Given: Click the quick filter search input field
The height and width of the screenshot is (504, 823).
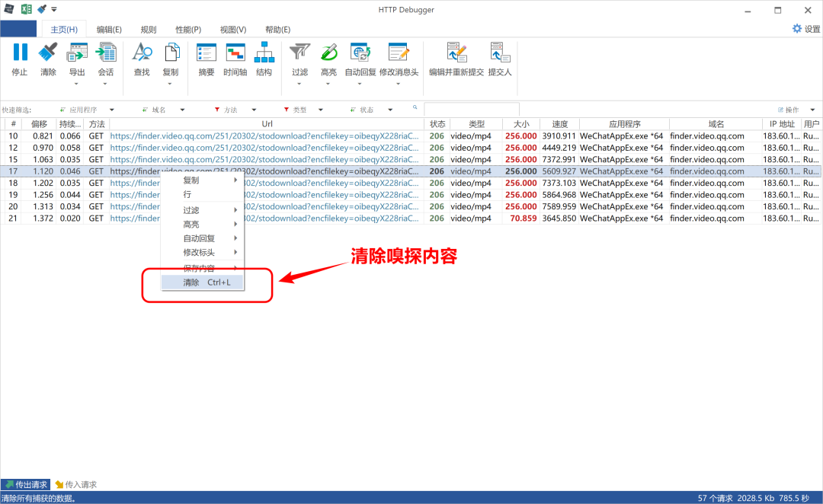Looking at the screenshot, I should [x=472, y=110].
